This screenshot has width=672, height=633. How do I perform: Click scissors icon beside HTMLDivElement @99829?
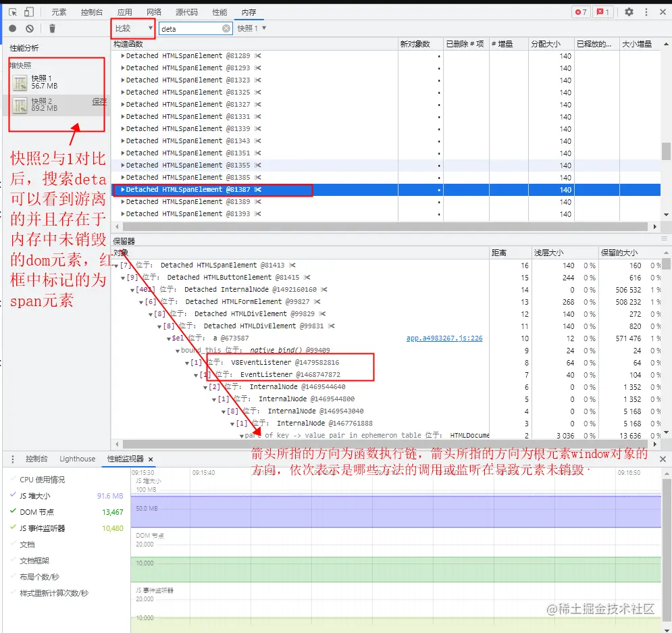(x=322, y=314)
